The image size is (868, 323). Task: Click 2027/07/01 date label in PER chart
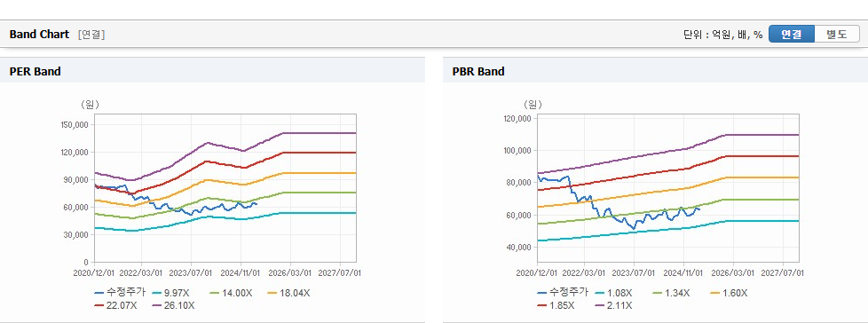341,272
